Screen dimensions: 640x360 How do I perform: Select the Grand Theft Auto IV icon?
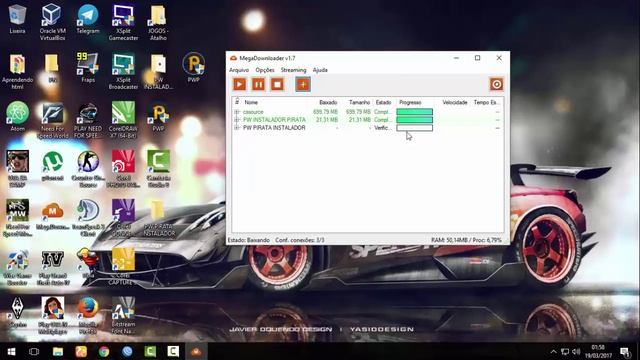(53, 267)
